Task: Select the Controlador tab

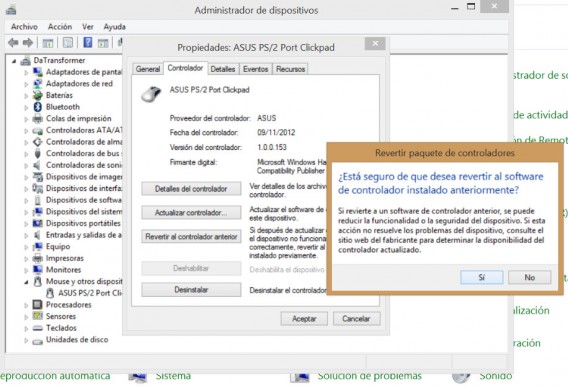Action: click(x=185, y=68)
